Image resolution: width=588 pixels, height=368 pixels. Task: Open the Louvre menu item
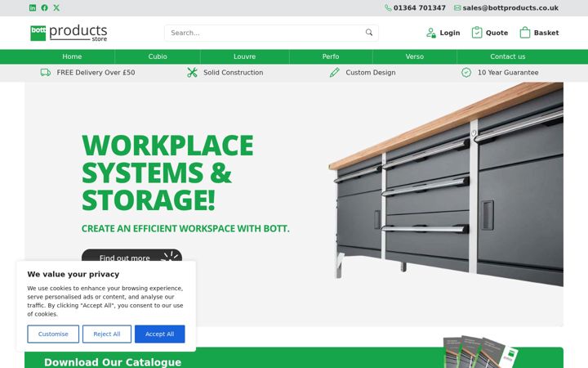(x=244, y=56)
